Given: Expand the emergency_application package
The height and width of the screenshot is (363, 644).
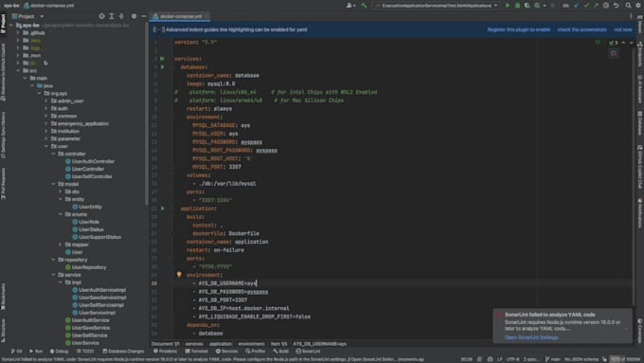Looking at the screenshot, I should (46, 123).
